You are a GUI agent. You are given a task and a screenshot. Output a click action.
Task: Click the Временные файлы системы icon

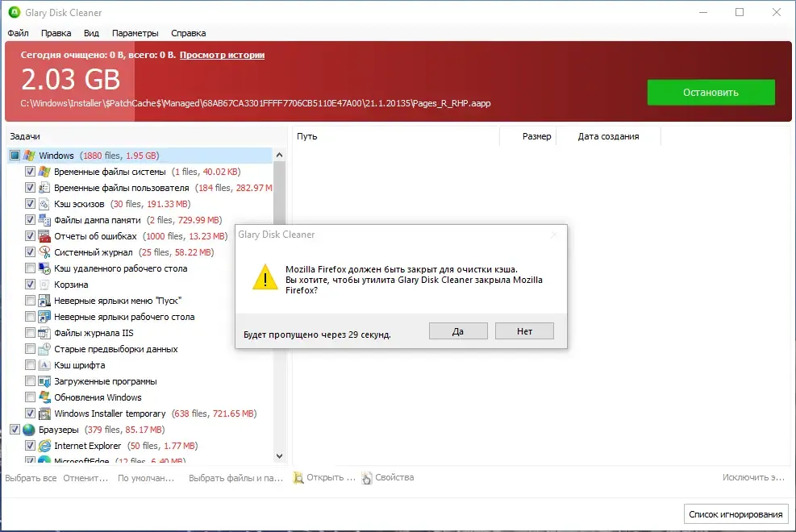point(44,172)
